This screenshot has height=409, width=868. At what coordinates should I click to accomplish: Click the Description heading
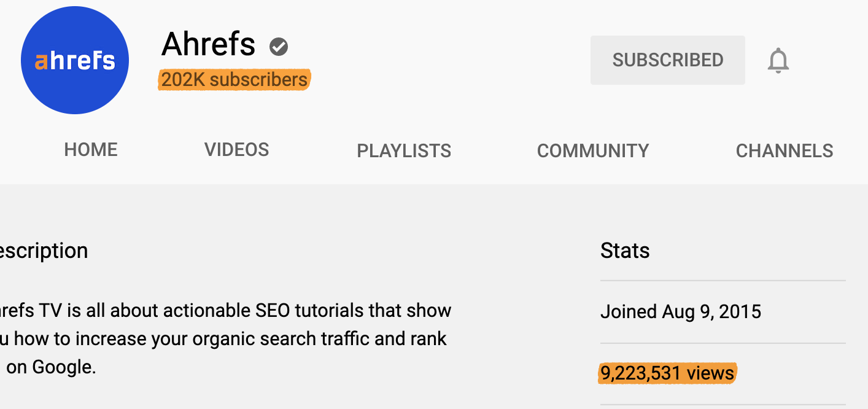44,251
